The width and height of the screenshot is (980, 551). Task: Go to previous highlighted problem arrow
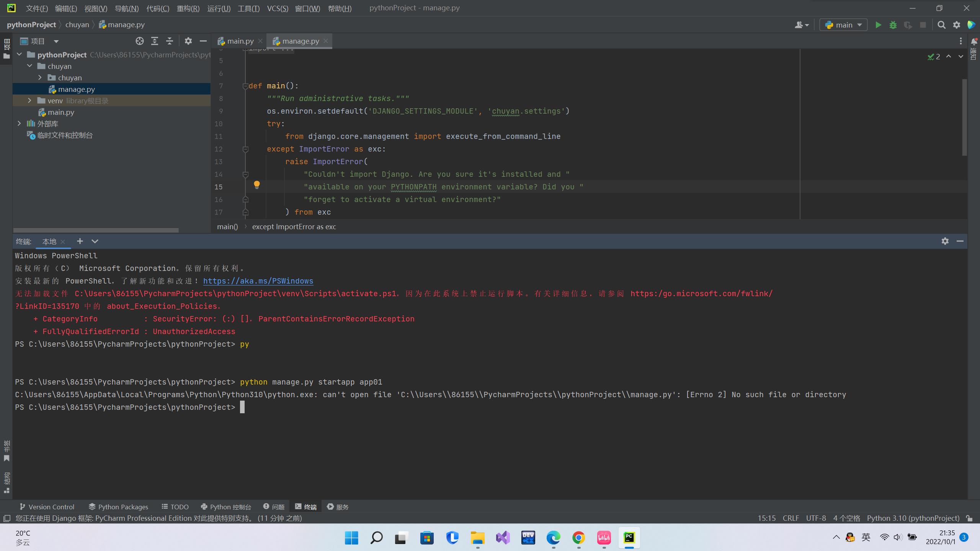click(x=949, y=57)
